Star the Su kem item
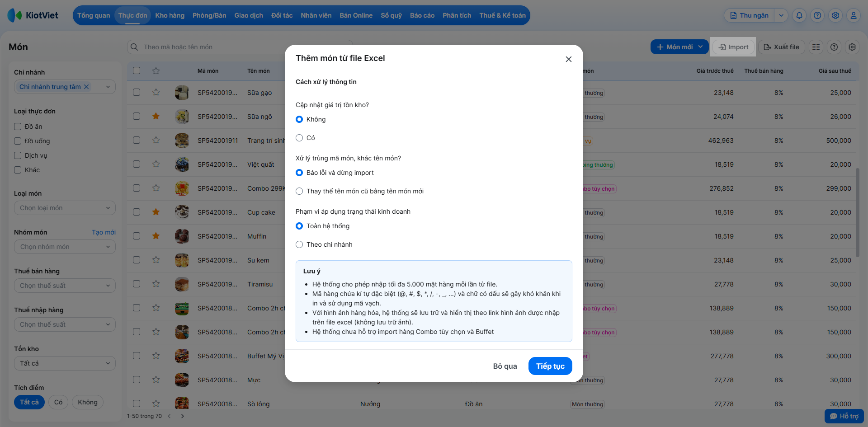The height and width of the screenshot is (427, 868). click(x=156, y=260)
